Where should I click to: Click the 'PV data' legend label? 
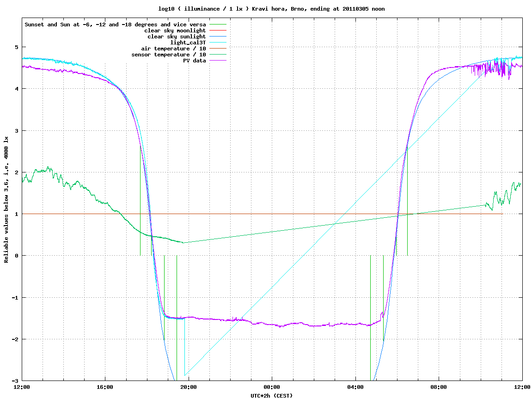[x=195, y=61]
